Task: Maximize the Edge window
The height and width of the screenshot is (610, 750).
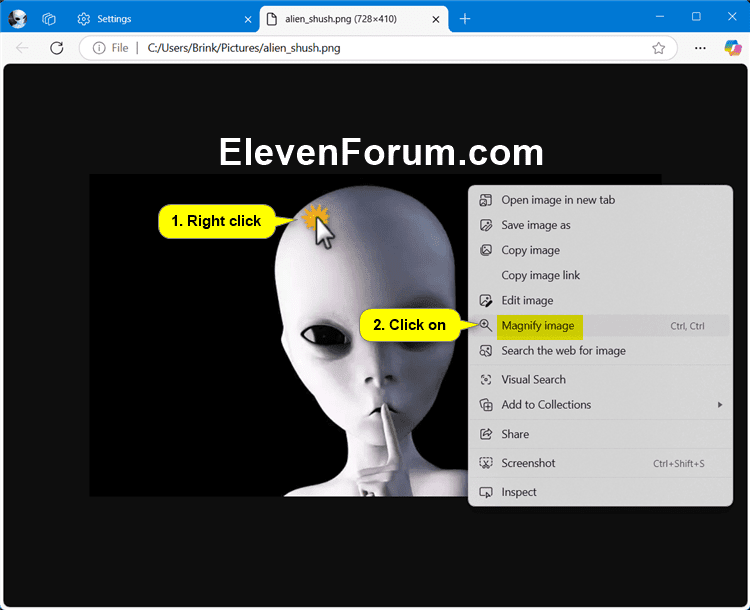Action: point(696,17)
